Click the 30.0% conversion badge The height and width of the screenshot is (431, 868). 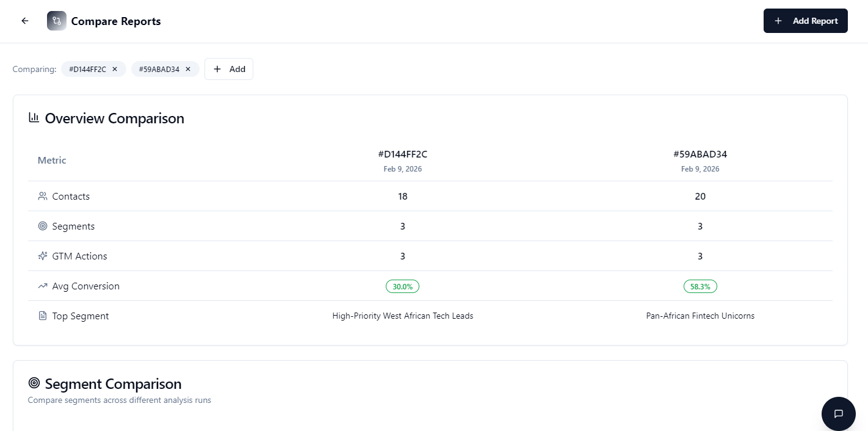coord(402,286)
